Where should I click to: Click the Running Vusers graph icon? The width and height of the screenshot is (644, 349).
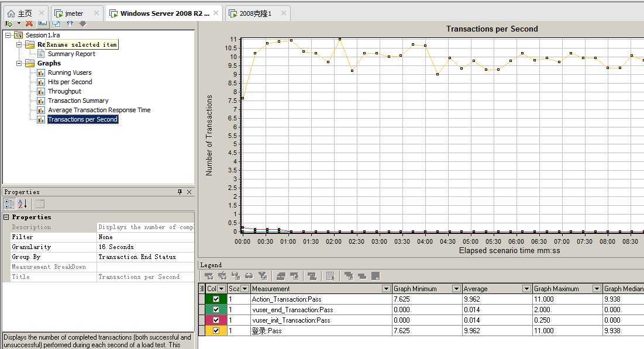(41, 72)
